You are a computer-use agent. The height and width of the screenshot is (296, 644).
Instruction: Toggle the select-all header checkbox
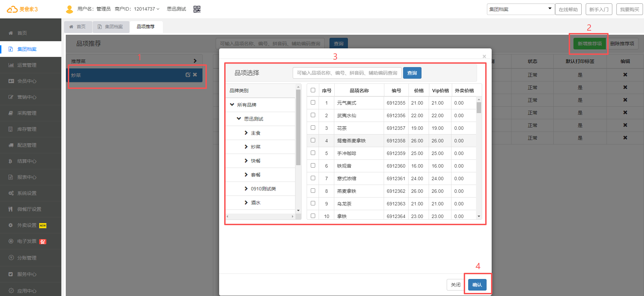tap(313, 90)
